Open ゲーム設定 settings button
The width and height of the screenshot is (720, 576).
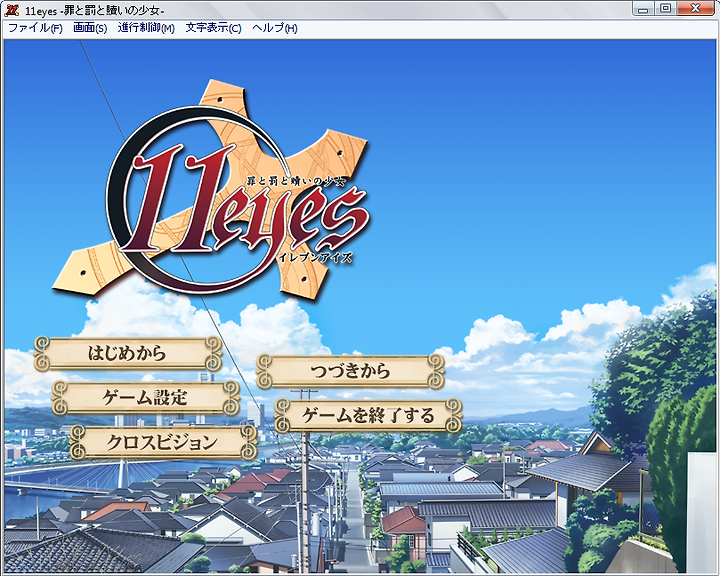145,398
